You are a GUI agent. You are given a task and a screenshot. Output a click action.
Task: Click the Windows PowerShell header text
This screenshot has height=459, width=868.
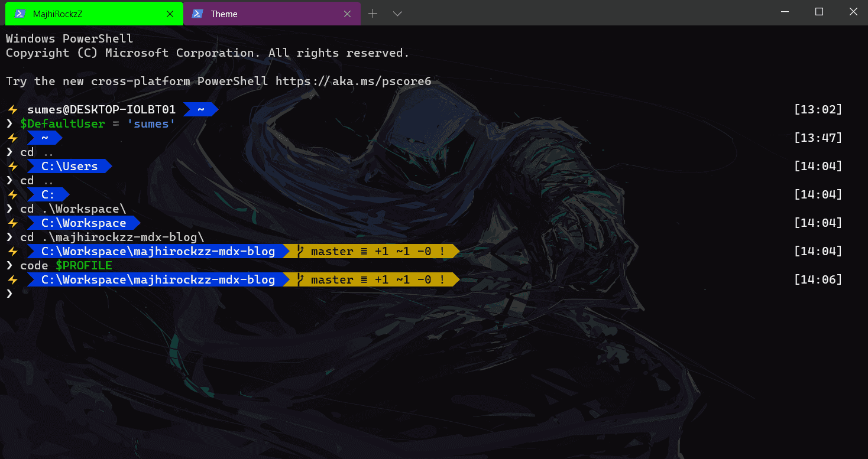[69, 39]
